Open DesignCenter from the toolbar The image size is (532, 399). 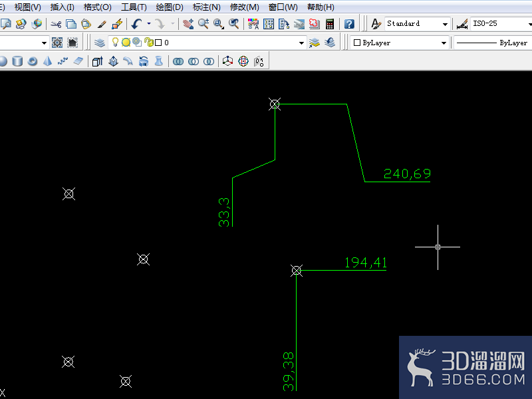point(269,24)
